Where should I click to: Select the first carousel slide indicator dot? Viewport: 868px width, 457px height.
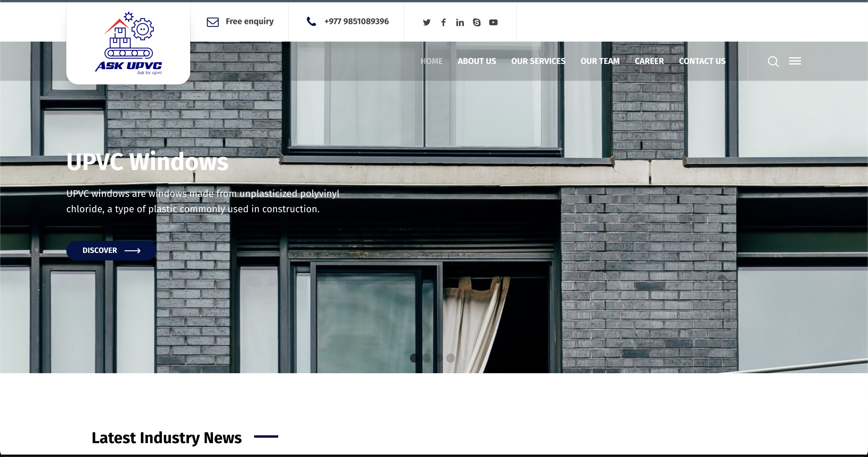[x=414, y=358]
